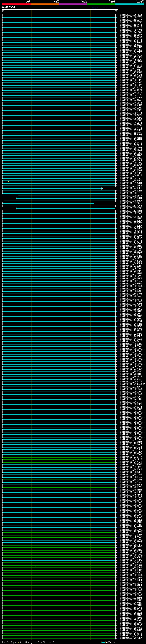Click hit label UniRef100_Q93XB4
The image size is (146, 644).
[x=131, y=198]
